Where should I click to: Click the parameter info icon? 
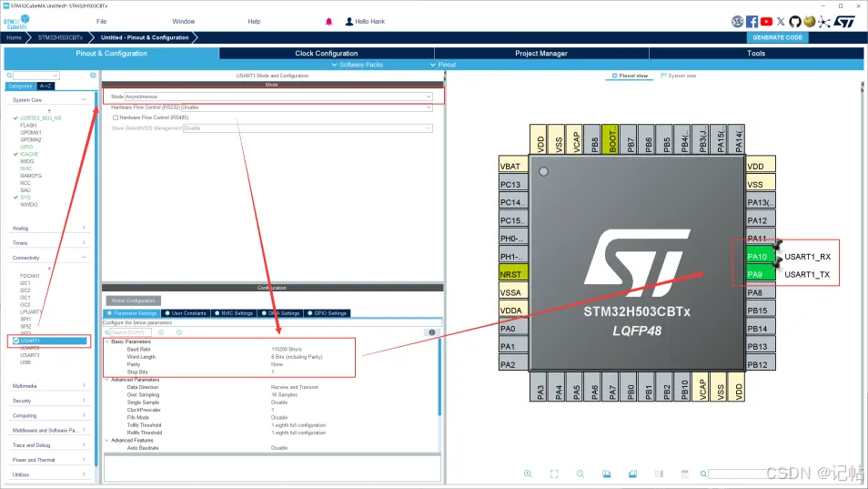(432, 332)
